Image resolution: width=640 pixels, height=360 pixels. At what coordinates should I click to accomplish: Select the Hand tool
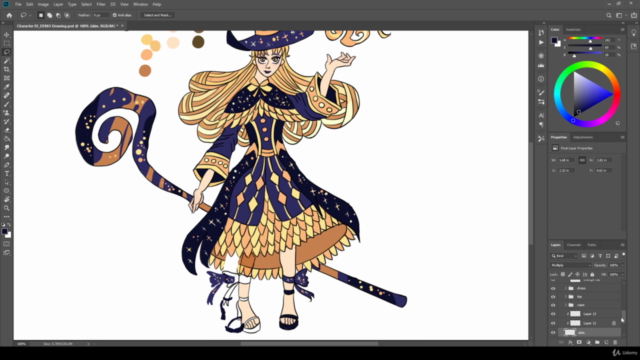(7, 199)
